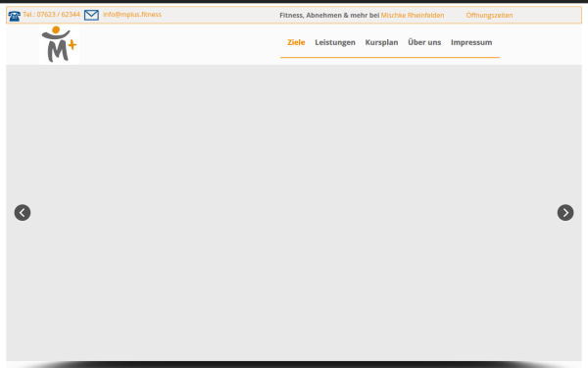Click the info@mplus.fitness email link
The height and width of the screenshot is (368, 588).
click(132, 15)
